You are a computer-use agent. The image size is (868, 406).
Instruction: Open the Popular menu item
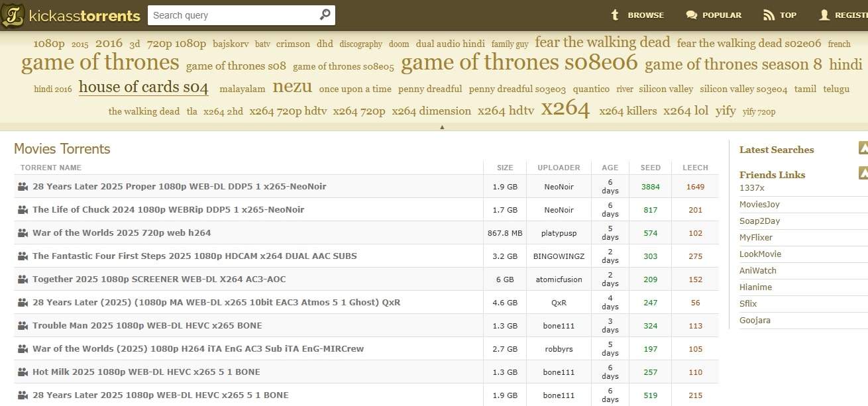pos(714,15)
